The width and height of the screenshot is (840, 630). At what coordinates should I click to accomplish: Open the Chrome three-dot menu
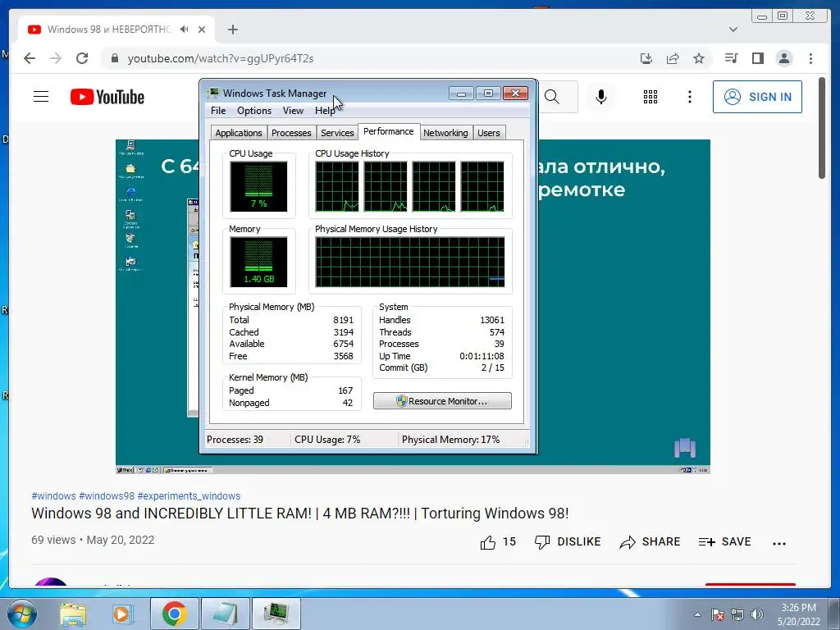click(810, 58)
